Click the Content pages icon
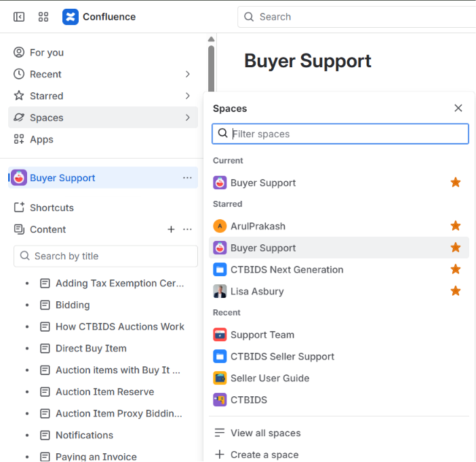476x462 pixels. 19,229
